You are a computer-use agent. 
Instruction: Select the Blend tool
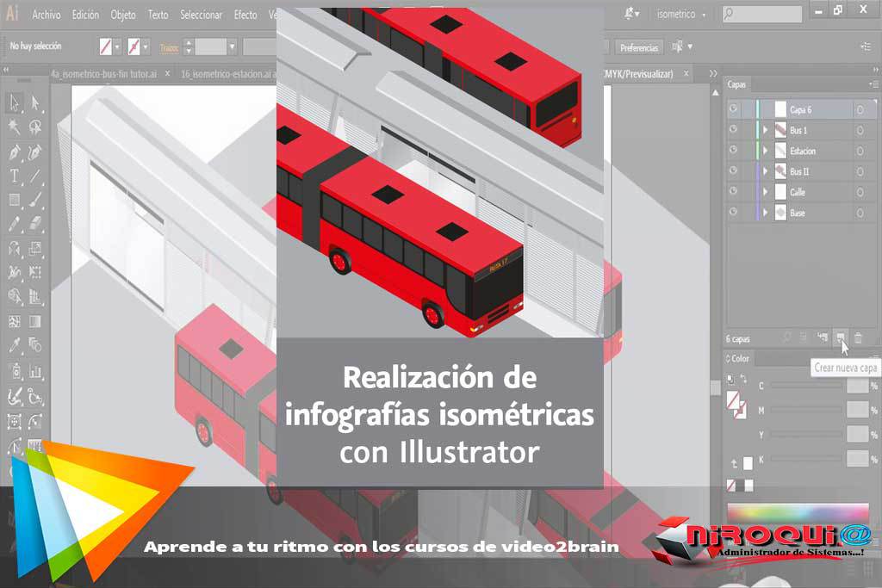tap(34, 345)
